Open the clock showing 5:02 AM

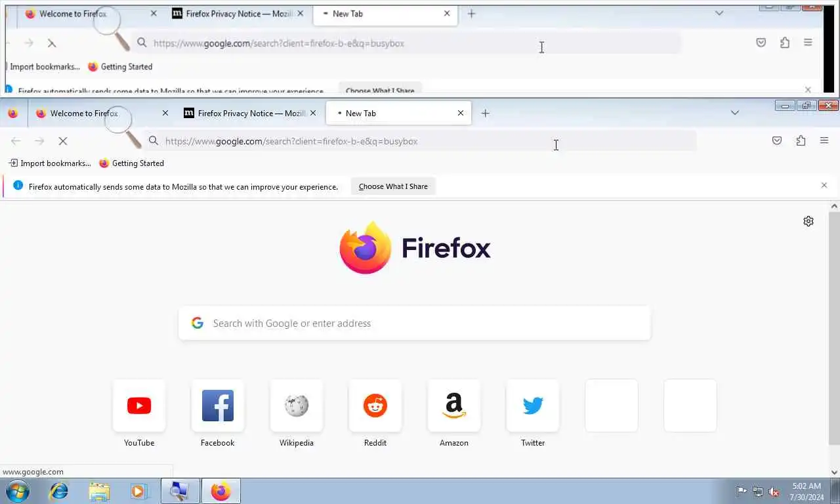click(807, 492)
